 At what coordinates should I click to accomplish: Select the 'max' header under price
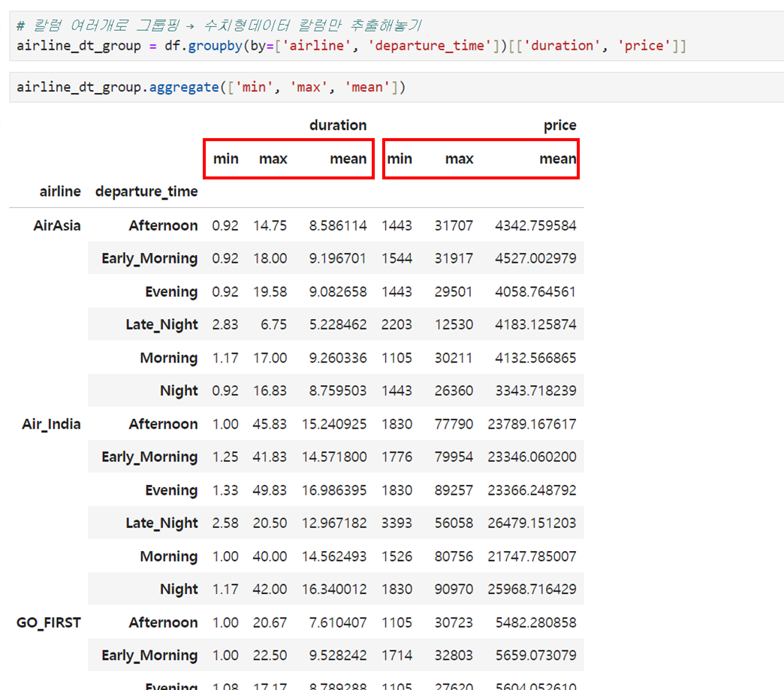pyautogui.click(x=459, y=159)
